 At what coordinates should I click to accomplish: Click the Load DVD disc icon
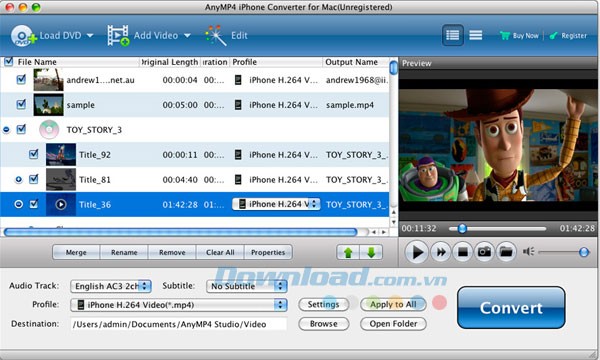[x=23, y=36]
